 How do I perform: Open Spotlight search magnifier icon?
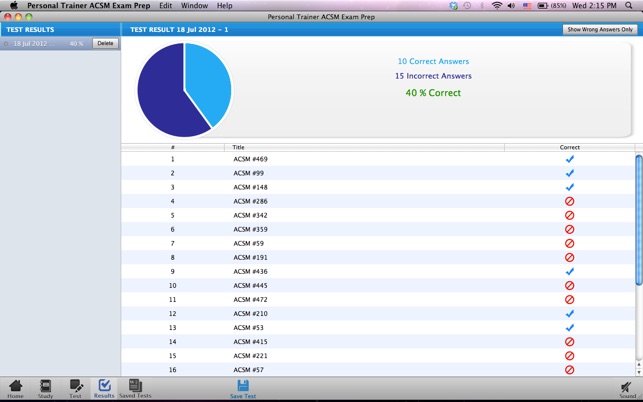[630, 6]
